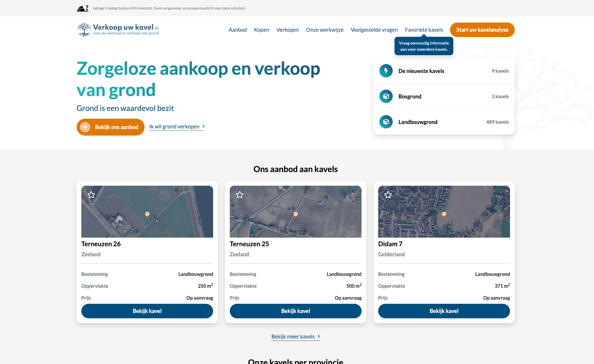Click chevron after Bekijk meer kavels
This screenshot has width=594, height=364.
point(319,336)
